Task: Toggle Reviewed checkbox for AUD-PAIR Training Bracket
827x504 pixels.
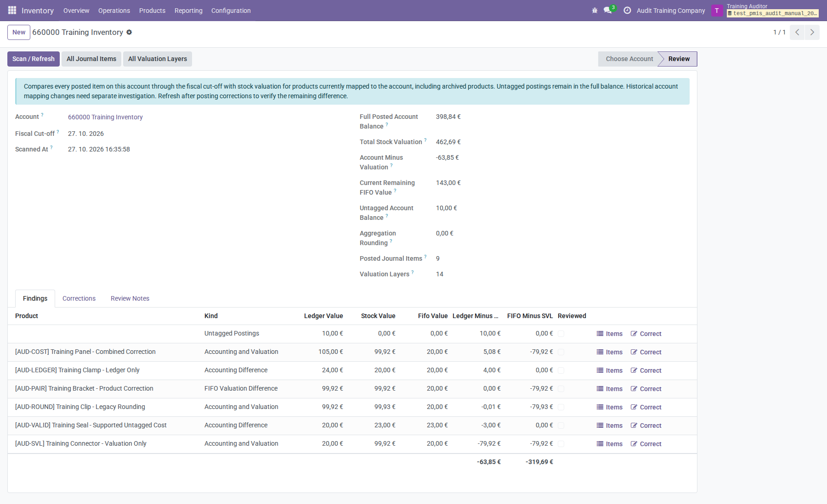Action: tap(561, 389)
